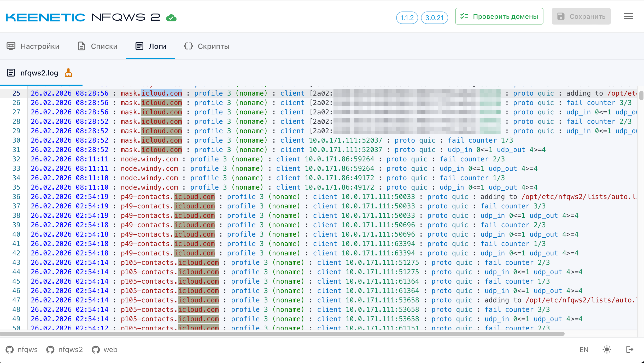Click the horizontal scrollbar of the log
644x363 pixels.
pos(282,334)
